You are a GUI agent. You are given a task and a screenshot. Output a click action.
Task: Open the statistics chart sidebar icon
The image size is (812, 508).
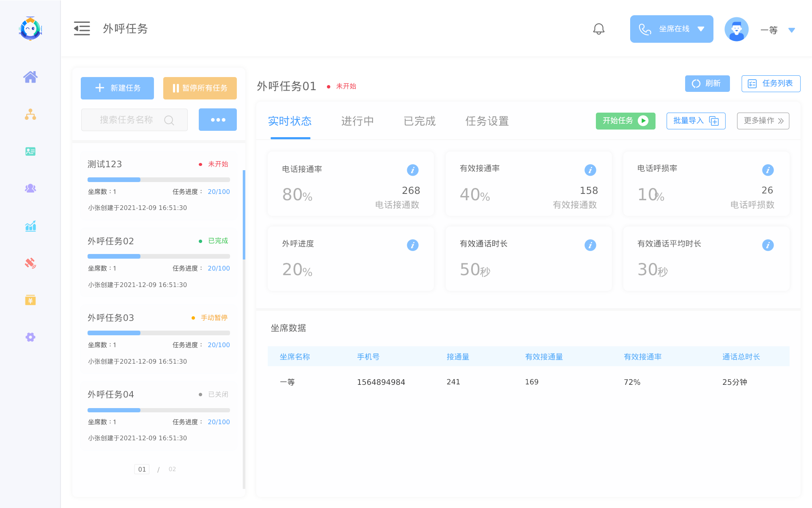click(30, 226)
